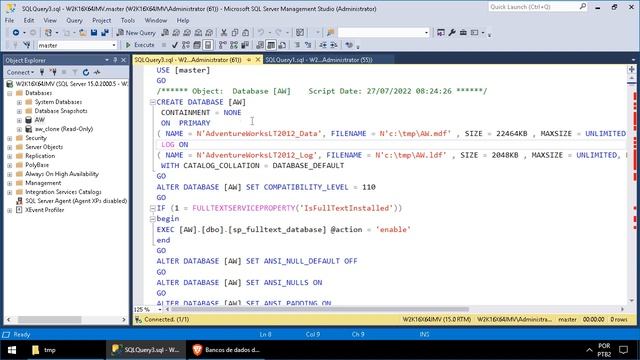Click the Cut scissors icon
This screenshot has height=360, width=640.
pyautogui.click(x=224, y=33)
